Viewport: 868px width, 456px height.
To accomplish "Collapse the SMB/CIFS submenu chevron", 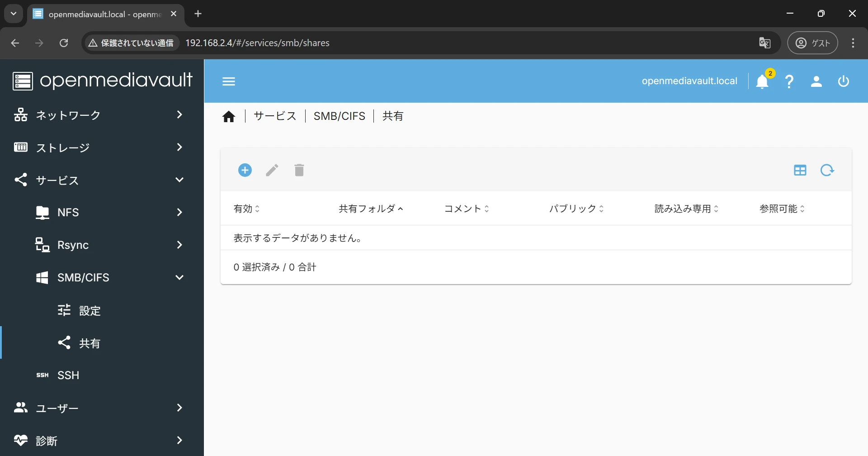I will point(179,278).
